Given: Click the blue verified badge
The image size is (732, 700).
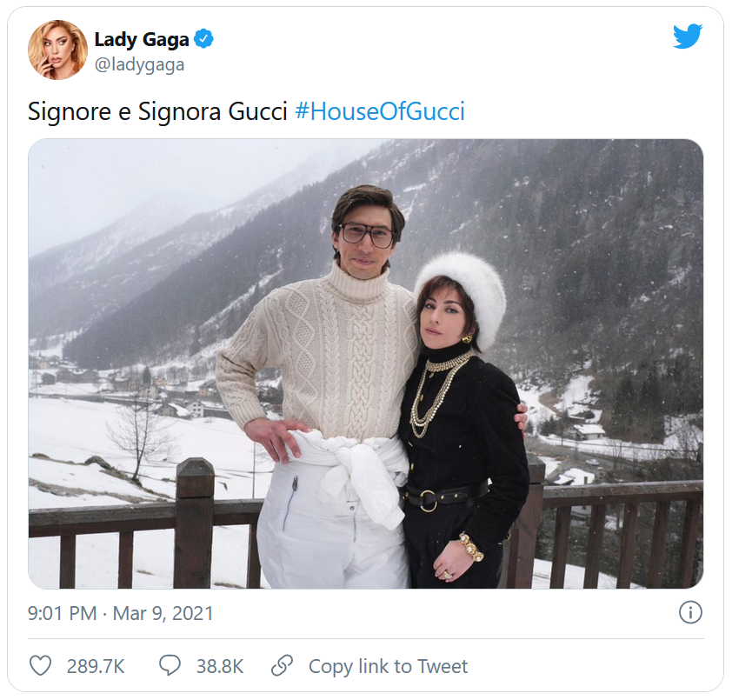Looking at the screenshot, I should click(x=204, y=38).
